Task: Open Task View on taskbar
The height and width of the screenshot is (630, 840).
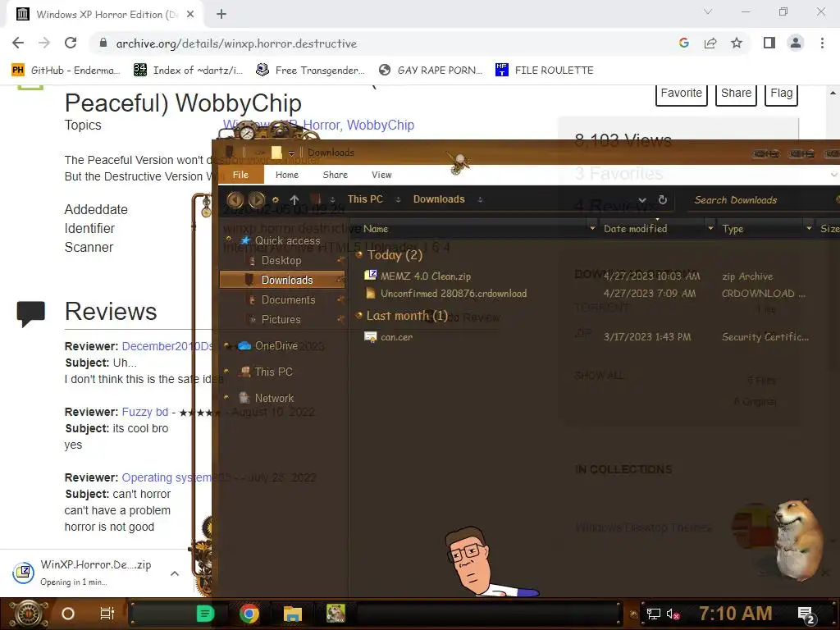Action: pos(107,614)
